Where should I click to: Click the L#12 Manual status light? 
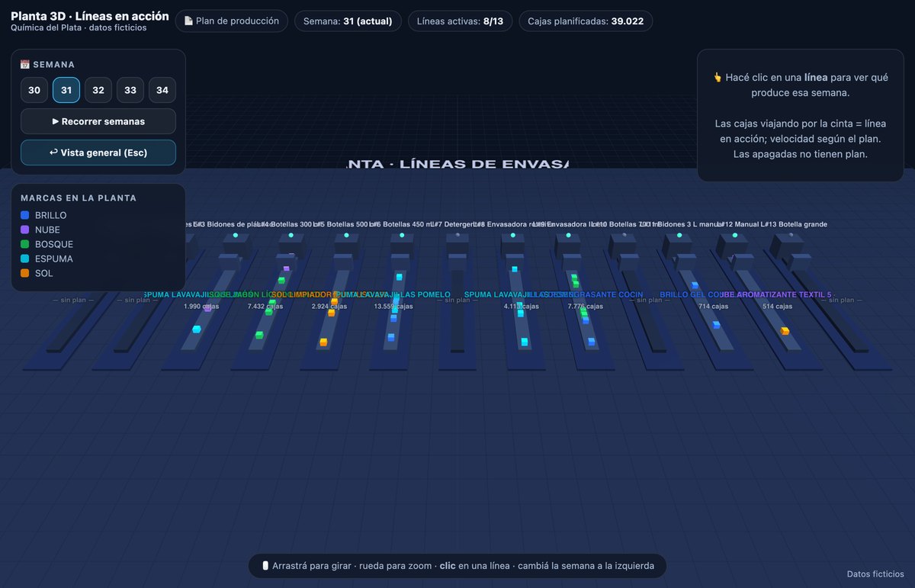735,235
